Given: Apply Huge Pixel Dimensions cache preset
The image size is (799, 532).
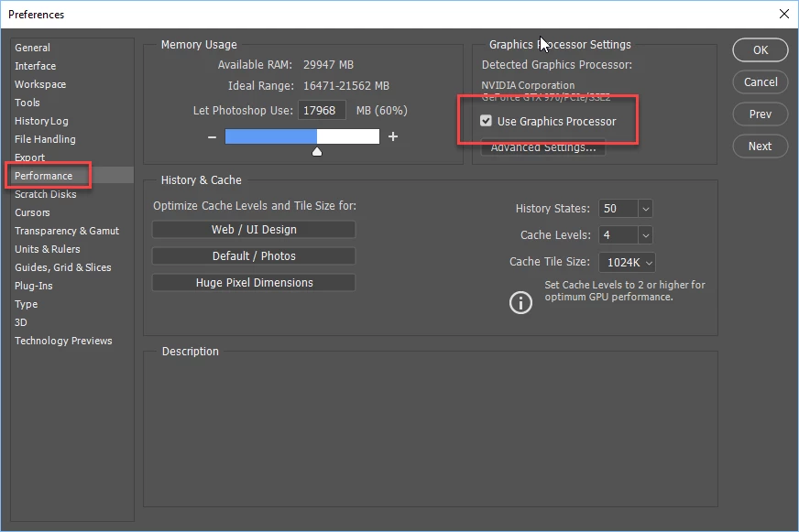Looking at the screenshot, I should pyautogui.click(x=254, y=283).
